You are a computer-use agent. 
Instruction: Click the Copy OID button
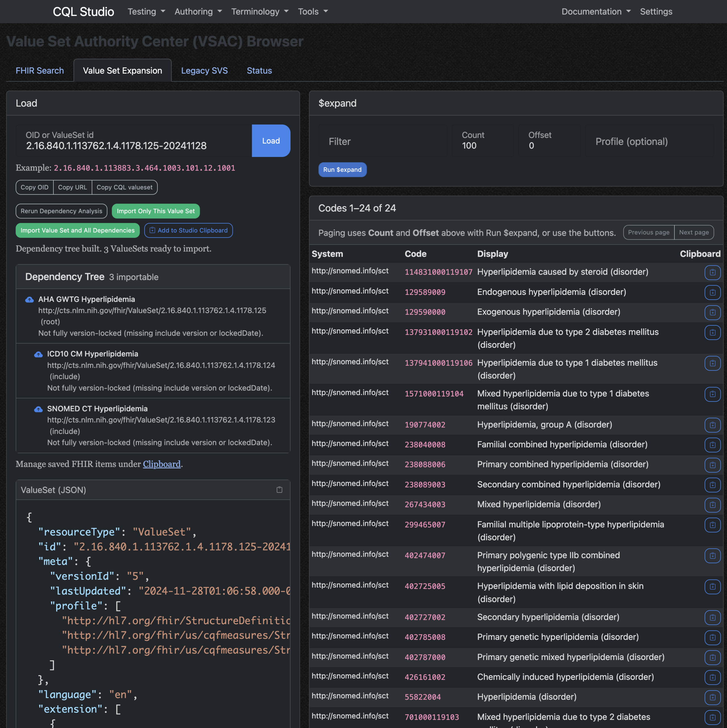[x=35, y=187]
